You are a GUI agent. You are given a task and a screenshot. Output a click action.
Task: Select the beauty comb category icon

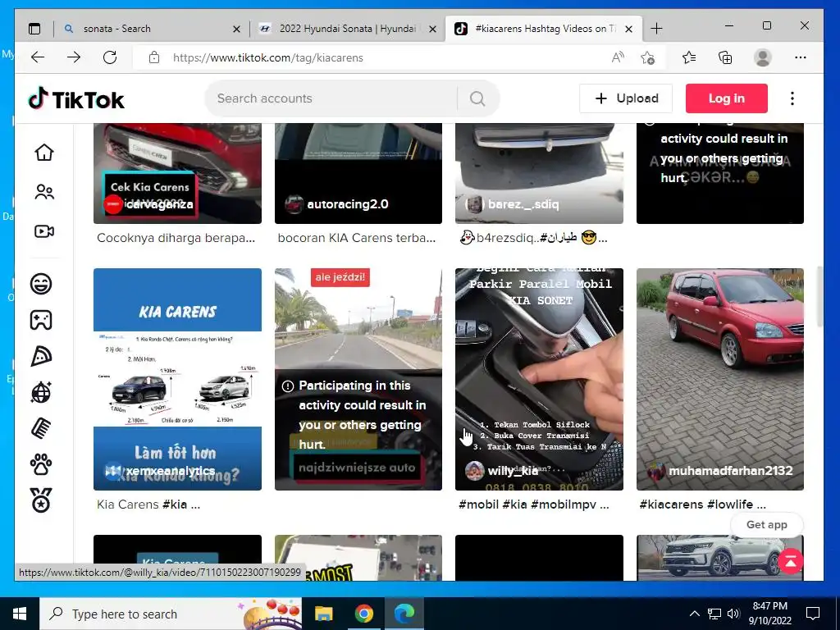click(x=41, y=428)
